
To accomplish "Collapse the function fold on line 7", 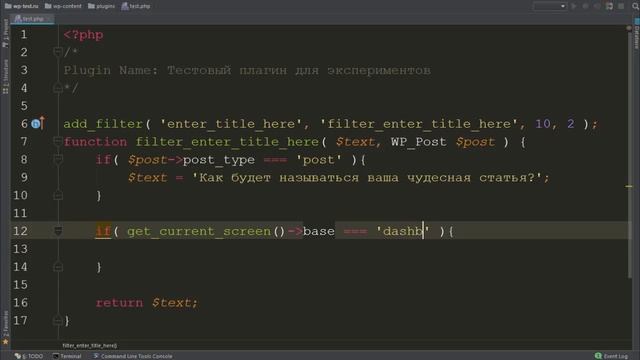I will click(58, 142).
